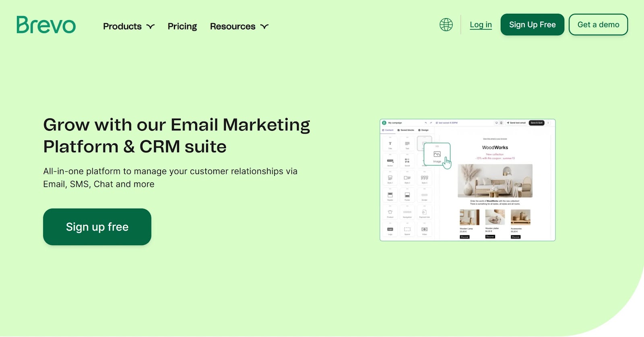Go to the Pricing page

182,27
